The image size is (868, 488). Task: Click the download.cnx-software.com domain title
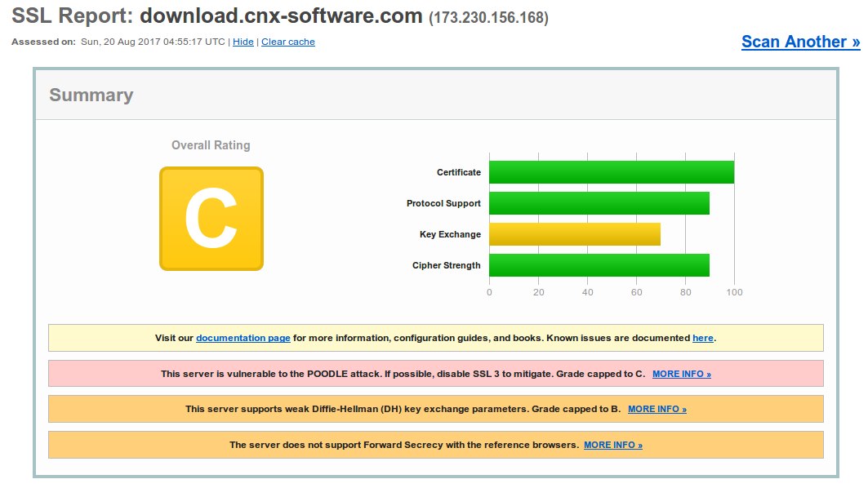281,16
